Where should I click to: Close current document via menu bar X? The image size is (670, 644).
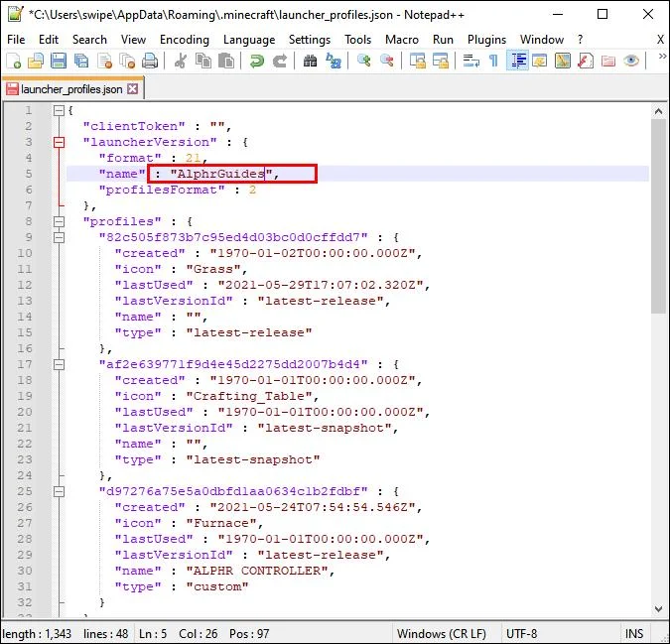tap(661, 40)
